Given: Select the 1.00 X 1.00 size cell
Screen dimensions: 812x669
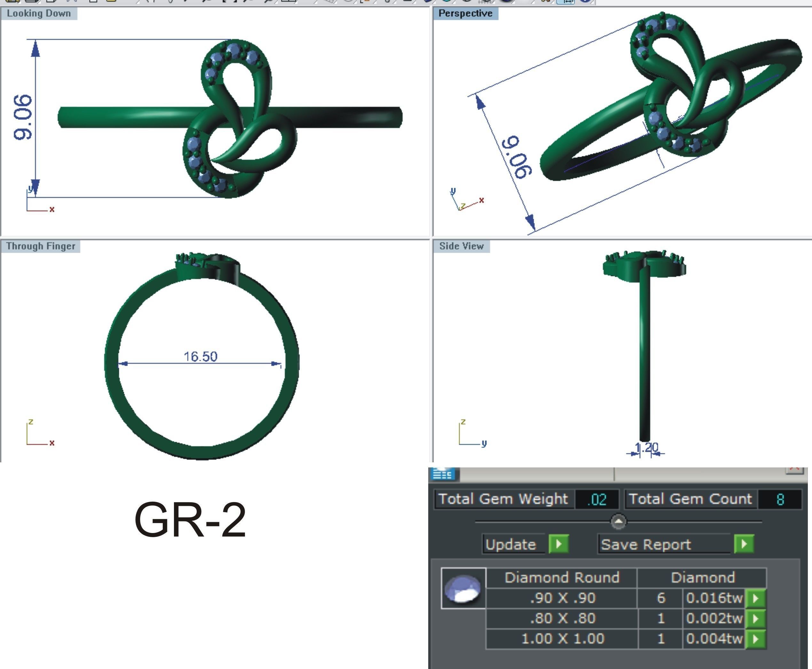Looking at the screenshot, I should point(562,639).
